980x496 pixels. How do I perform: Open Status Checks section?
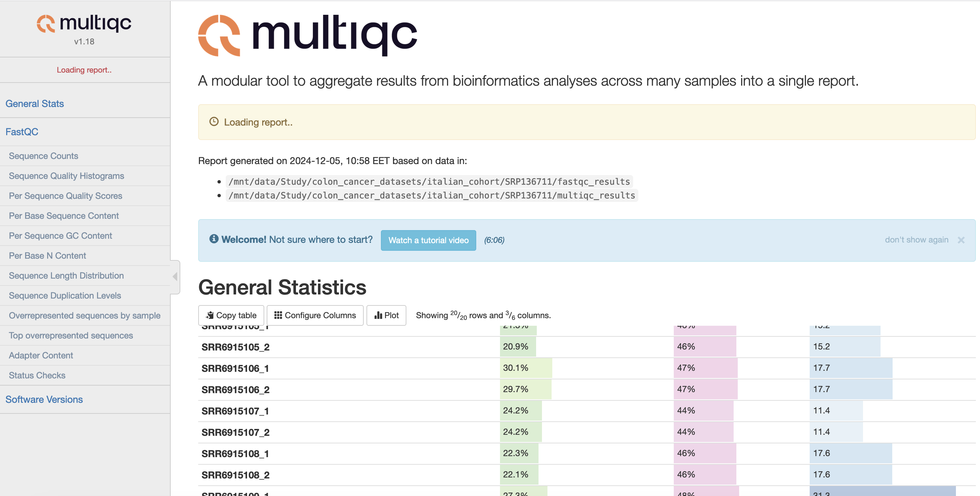[37, 375]
